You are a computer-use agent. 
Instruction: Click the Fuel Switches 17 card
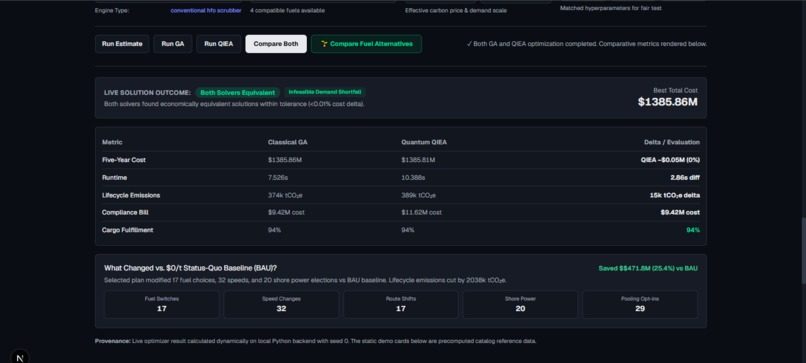(x=162, y=304)
